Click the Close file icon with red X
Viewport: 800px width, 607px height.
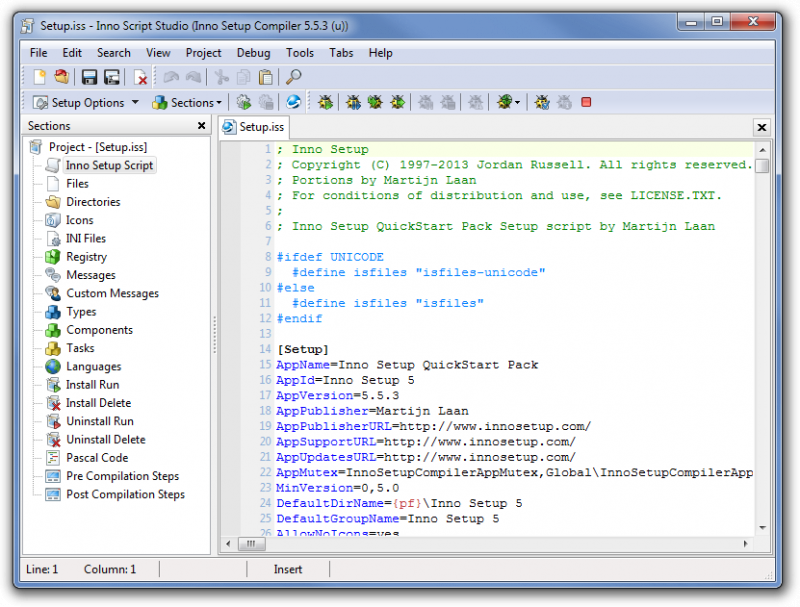[141, 77]
